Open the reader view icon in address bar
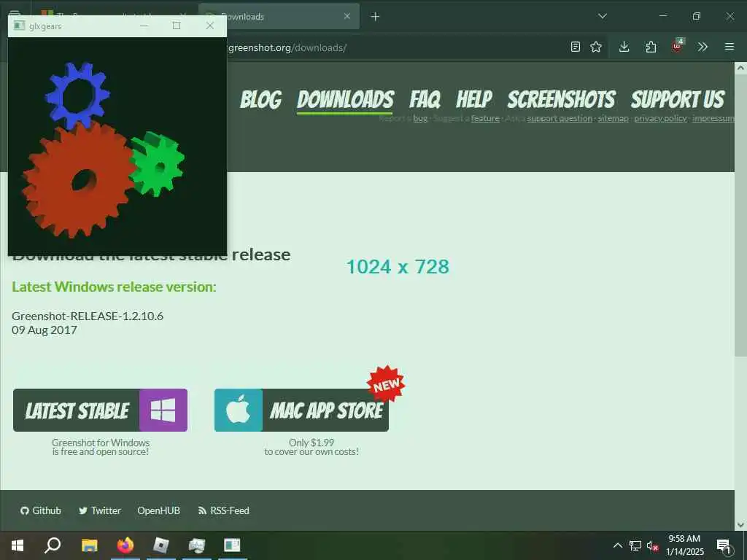The width and height of the screenshot is (747, 560). tap(575, 47)
